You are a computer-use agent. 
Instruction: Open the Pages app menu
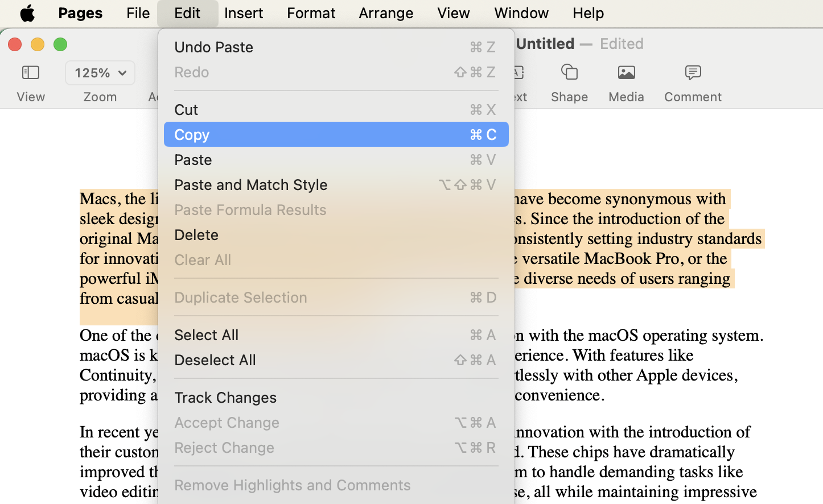tap(80, 13)
